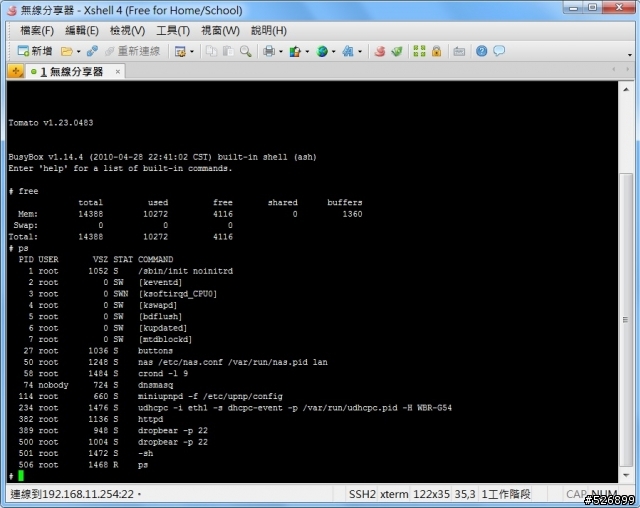Viewport: 640px width, 508px height.
Task: Click the keyboard key-mapping icon
Action: click(459, 51)
